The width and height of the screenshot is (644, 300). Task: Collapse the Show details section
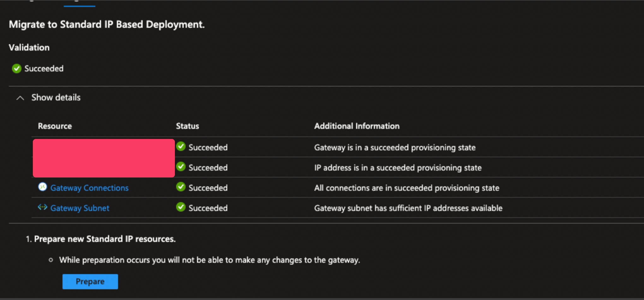point(56,98)
